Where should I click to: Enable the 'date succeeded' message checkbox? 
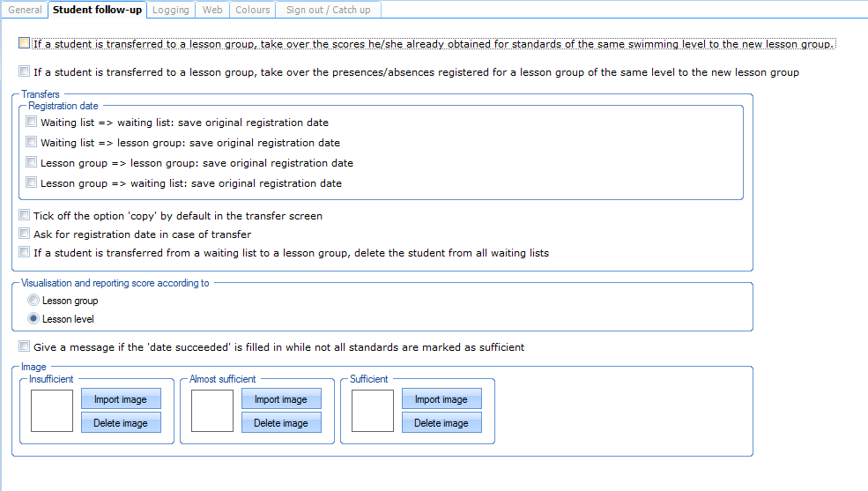(x=25, y=347)
